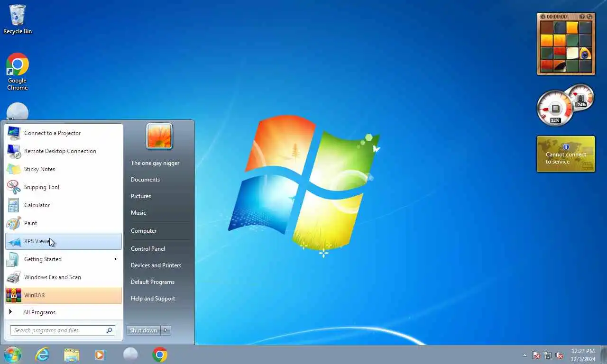Open Control Panel
The image size is (607, 364).
(148, 249)
